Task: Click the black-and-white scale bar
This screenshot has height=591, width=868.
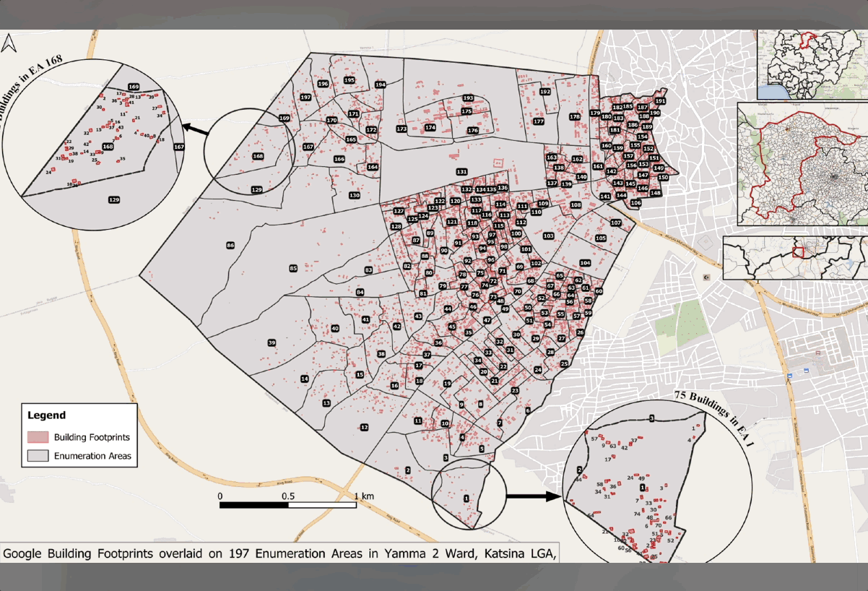Action: [x=288, y=505]
